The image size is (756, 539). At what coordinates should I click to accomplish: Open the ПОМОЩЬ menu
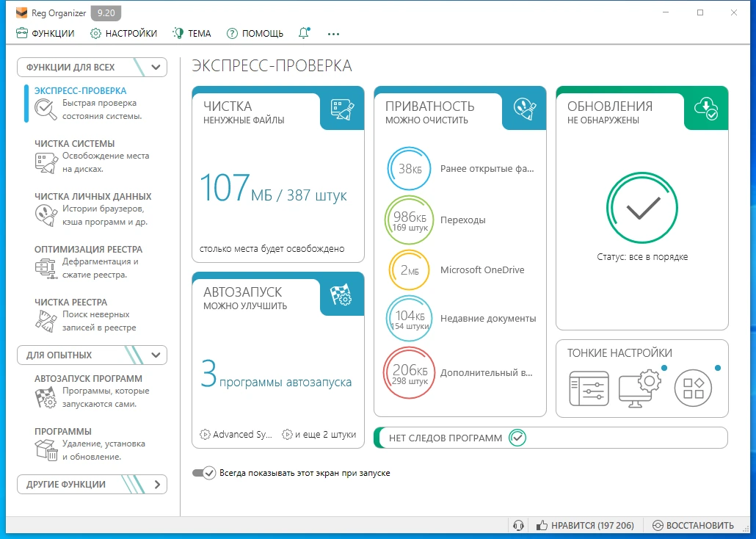click(255, 33)
